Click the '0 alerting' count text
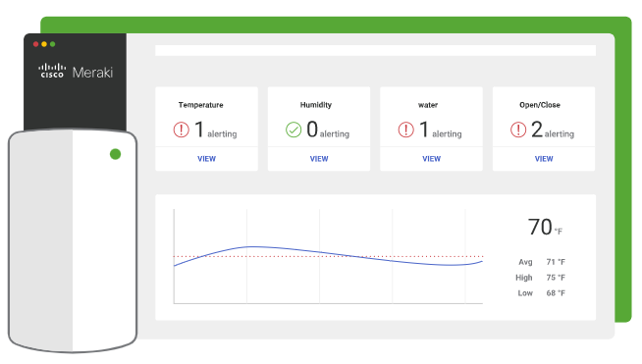This screenshot has width=642, height=364. [x=328, y=130]
